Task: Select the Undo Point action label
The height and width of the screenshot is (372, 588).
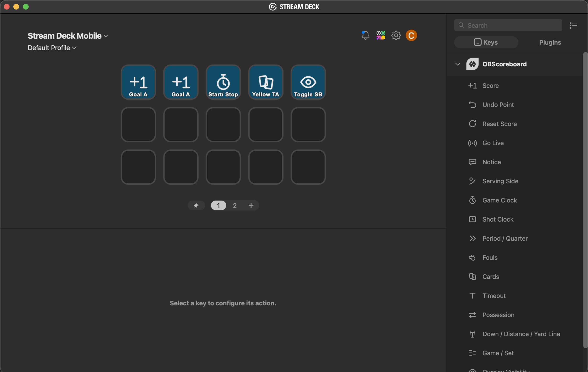Action: tap(498, 105)
